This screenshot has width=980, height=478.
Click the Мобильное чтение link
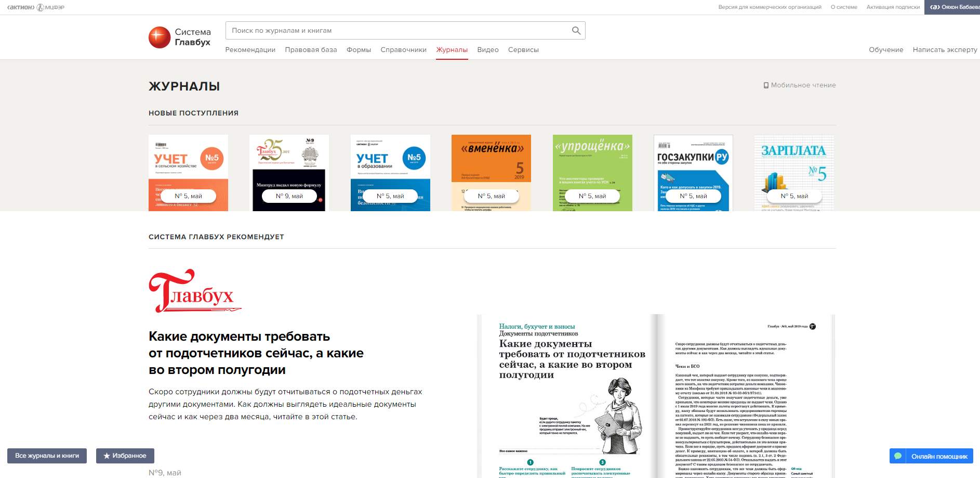[803, 85]
